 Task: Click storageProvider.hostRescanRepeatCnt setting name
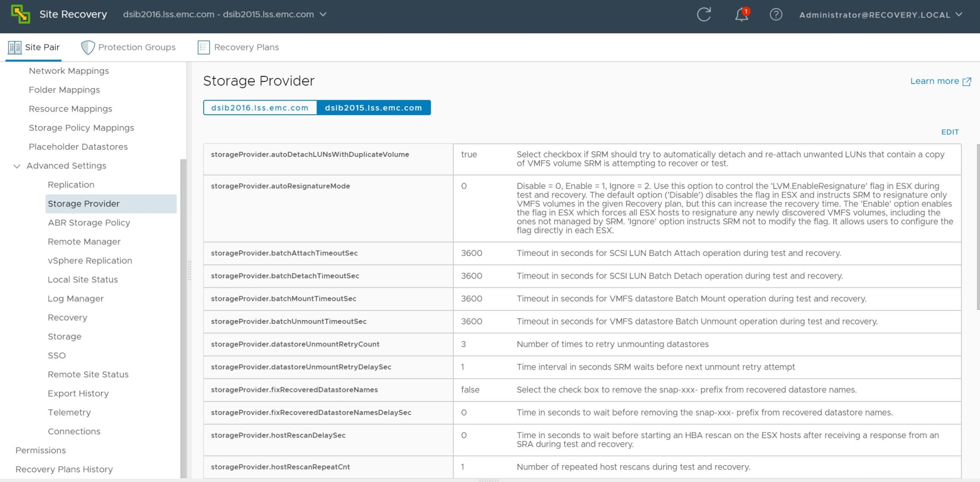coord(281,467)
